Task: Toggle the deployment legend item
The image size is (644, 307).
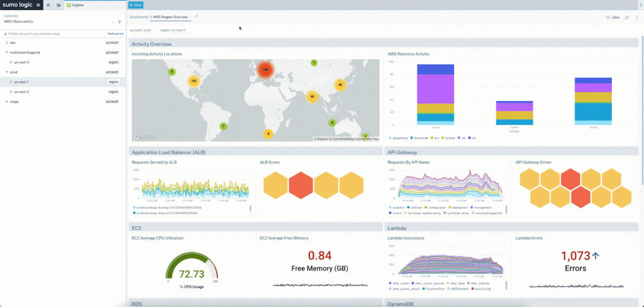Action: click(457, 208)
